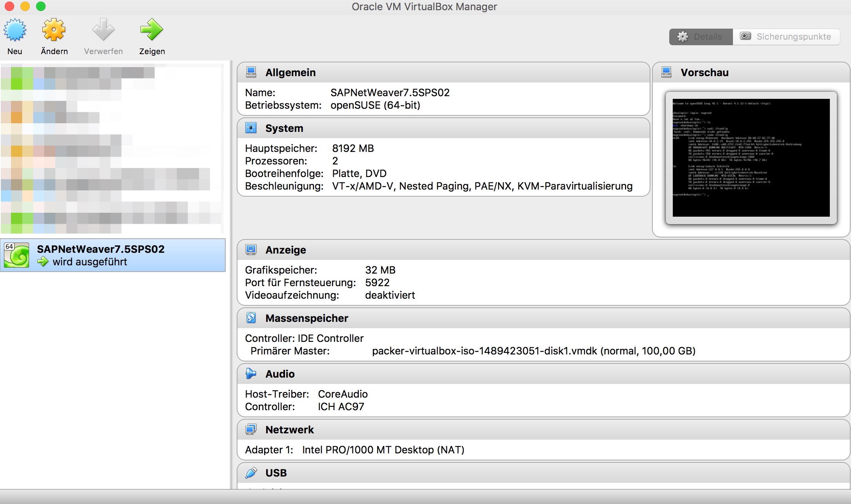The width and height of the screenshot is (851, 504).
Task: Open the Allgemein settings header
Action: (444, 72)
